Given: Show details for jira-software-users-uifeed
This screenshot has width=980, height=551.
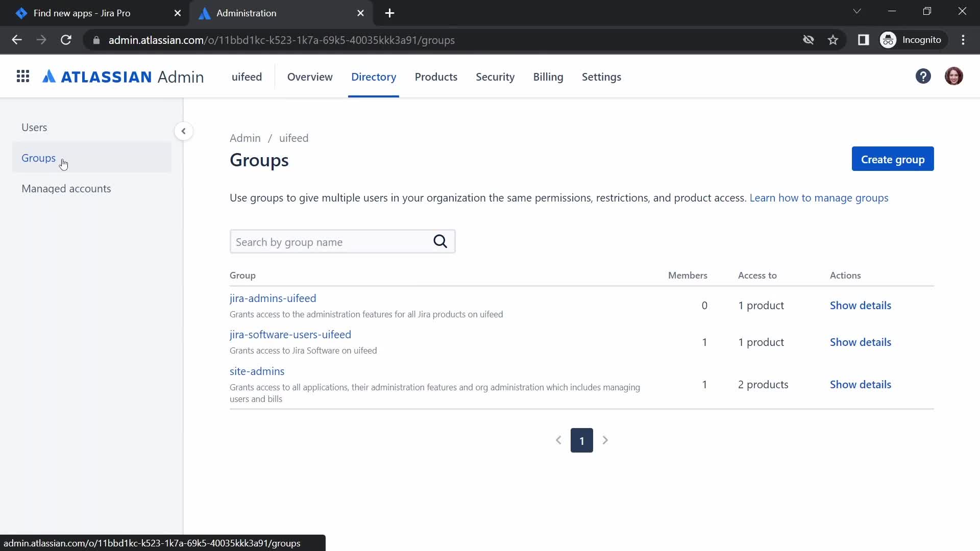Looking at the screenshot, I should 861,342.
